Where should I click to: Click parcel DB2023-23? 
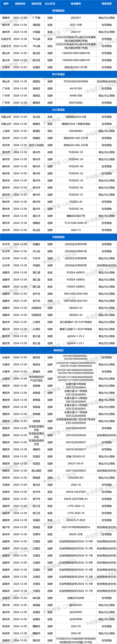(76, 308)
